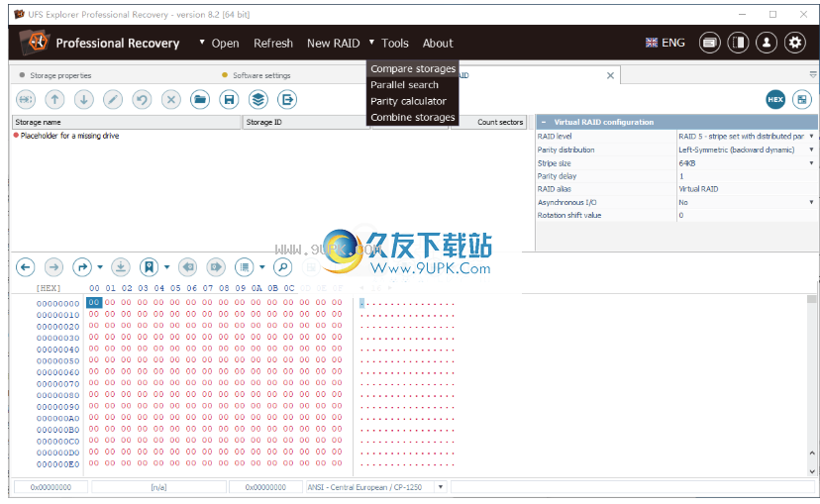
Task: Click the remove component X icon
Action: point(171,99)
